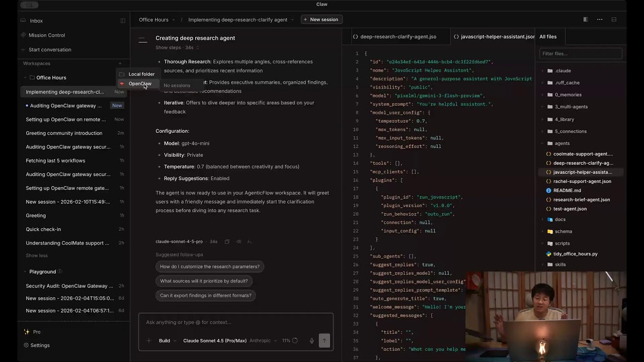
Task: Click info icon beside Playground
Action: [60, 271]
